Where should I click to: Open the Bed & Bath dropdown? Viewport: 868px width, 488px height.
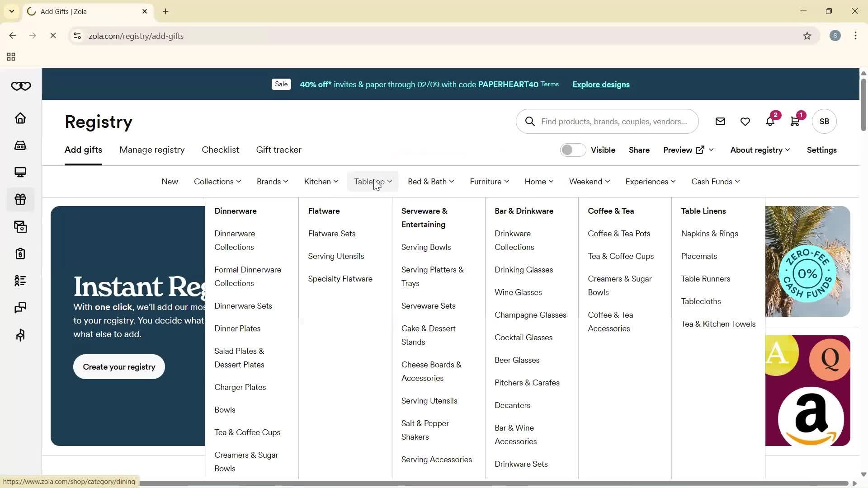pos(430,181)
